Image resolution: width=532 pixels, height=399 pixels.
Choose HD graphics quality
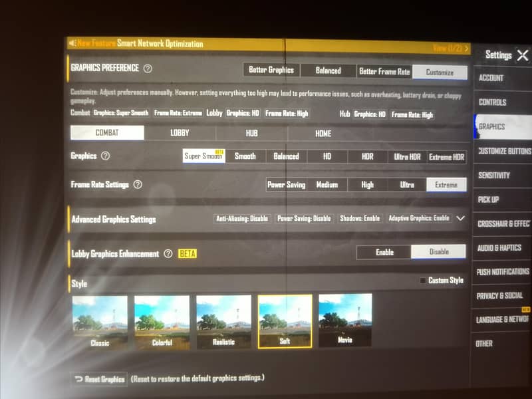tap(327, 157)
